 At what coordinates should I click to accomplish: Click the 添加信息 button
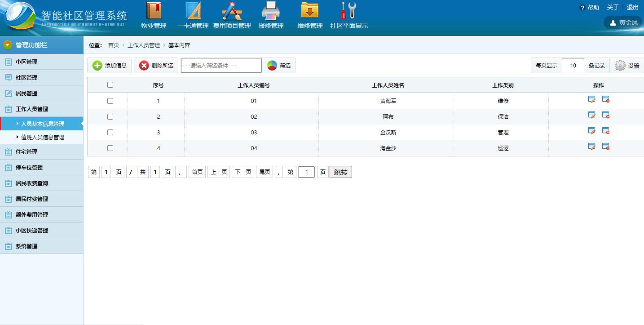[110, 66]
